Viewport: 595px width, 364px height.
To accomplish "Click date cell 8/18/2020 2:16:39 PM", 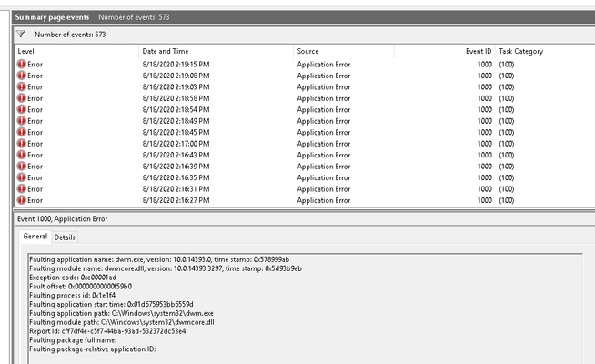I will (176, 167).
